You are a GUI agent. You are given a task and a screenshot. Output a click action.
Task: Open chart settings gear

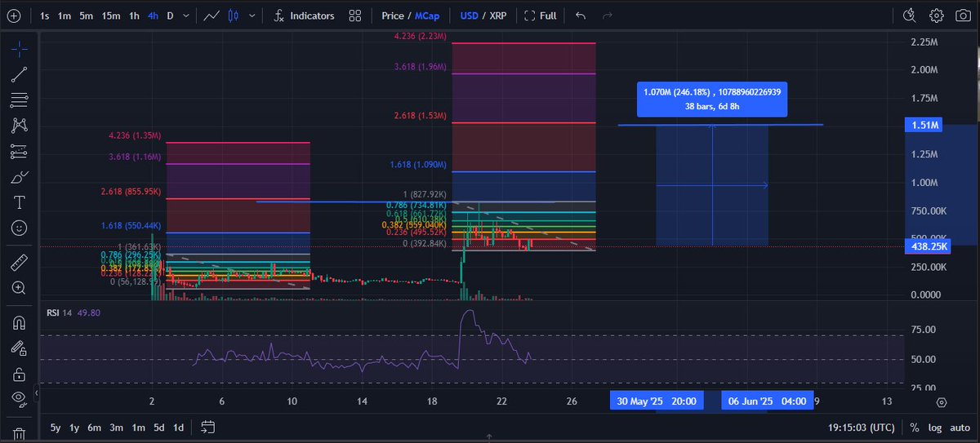coord(937,16)
